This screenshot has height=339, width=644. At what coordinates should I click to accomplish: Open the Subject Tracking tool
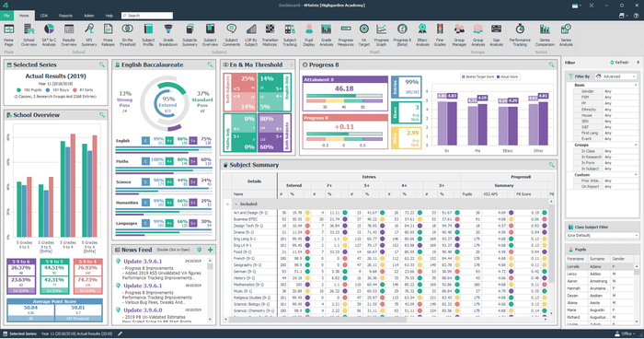click(290, 35)
